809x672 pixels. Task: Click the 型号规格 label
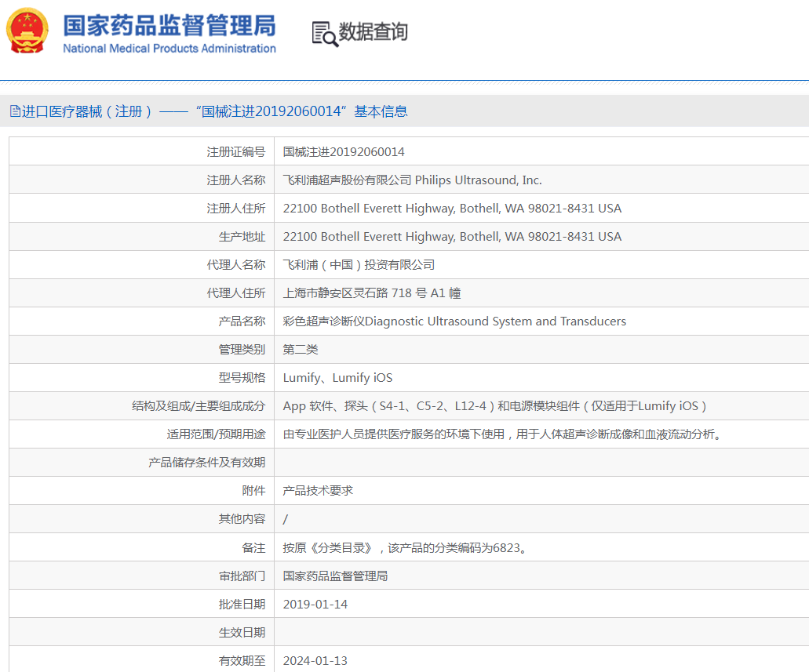point(242,378)
